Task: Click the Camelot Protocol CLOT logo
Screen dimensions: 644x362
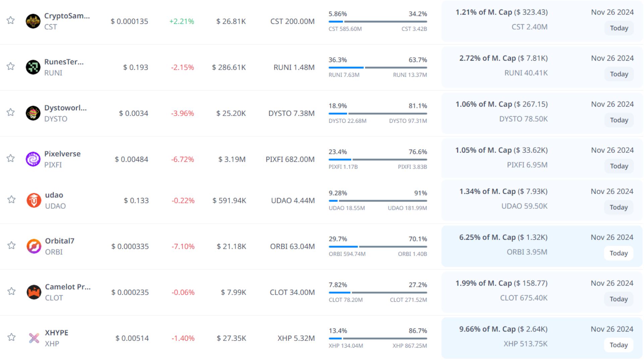Action: coord(34,292)
